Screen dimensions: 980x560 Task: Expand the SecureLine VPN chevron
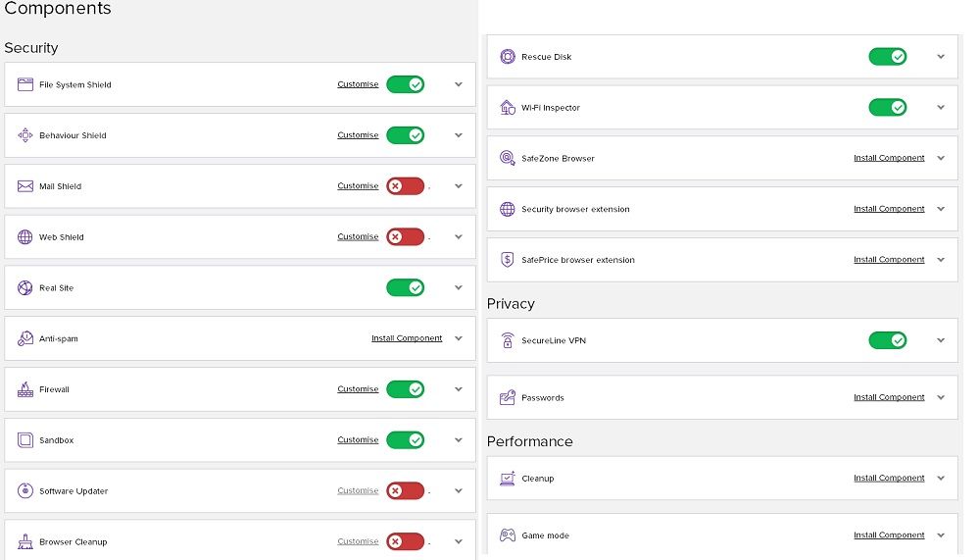[941, 340]
